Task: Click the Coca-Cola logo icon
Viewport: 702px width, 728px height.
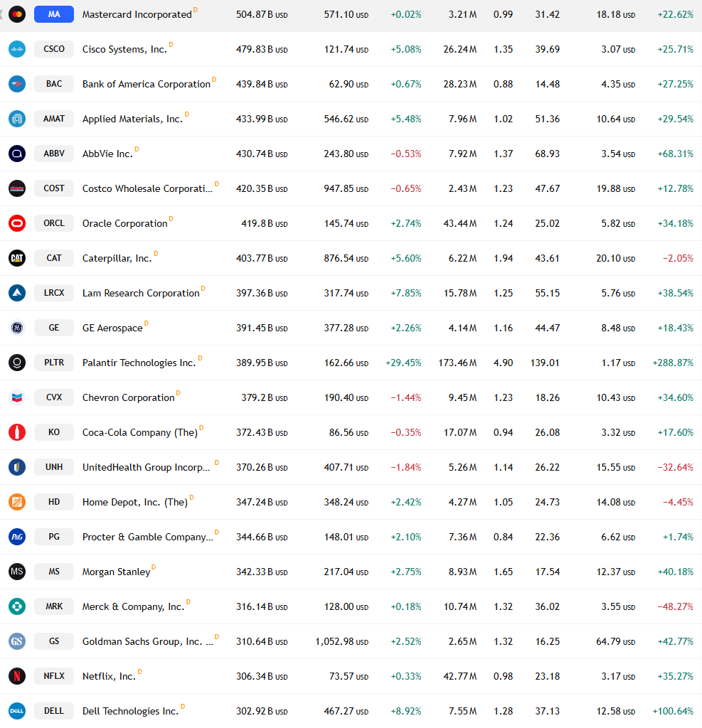Action: (x=17, y=432)
